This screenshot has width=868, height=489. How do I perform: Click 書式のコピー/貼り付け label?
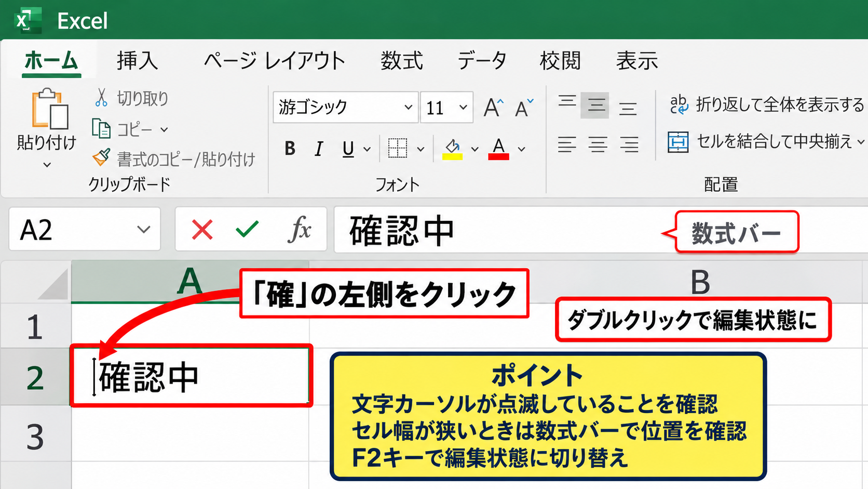(x=186, y=159)
